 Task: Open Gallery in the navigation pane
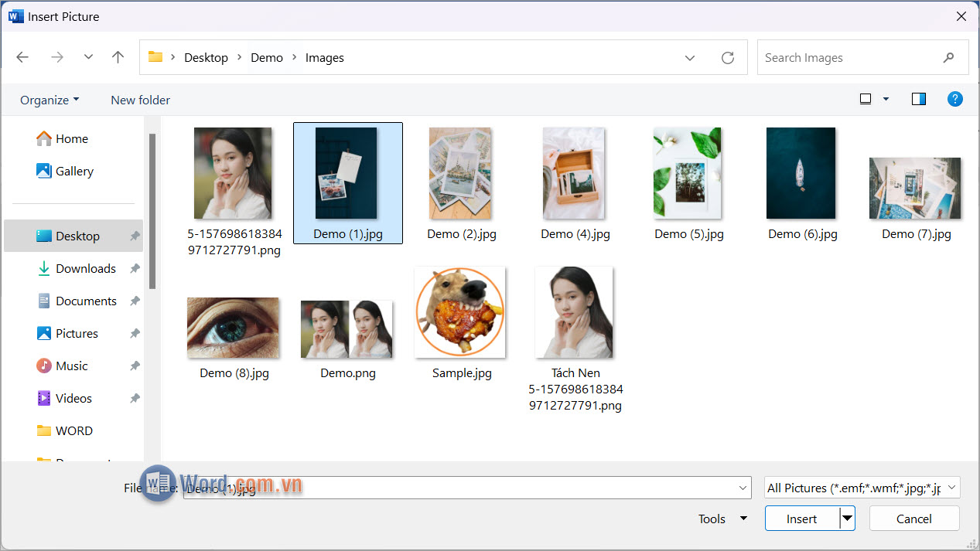(74, 172)
